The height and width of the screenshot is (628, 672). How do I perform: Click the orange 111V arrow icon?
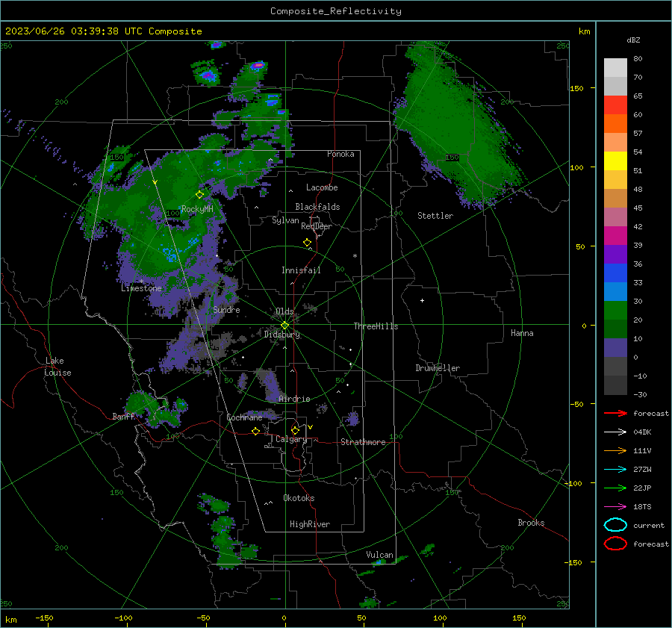615,450
